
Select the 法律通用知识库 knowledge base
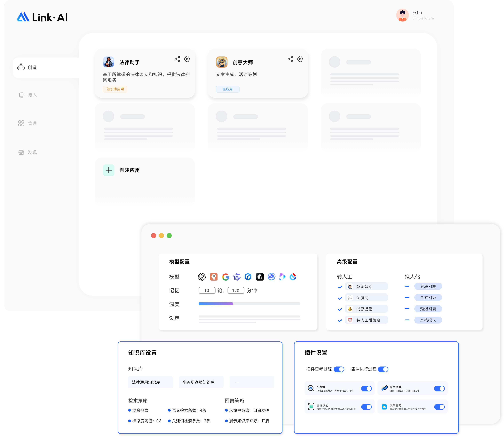coord(150,382)
